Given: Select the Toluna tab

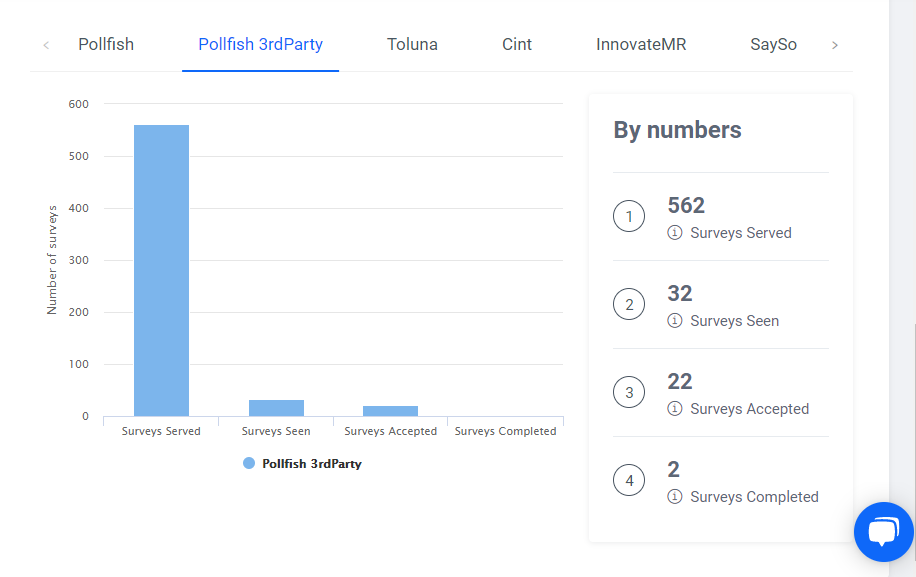Looking at the screenshot, I should pyautogui.click(x=412, y=45).
